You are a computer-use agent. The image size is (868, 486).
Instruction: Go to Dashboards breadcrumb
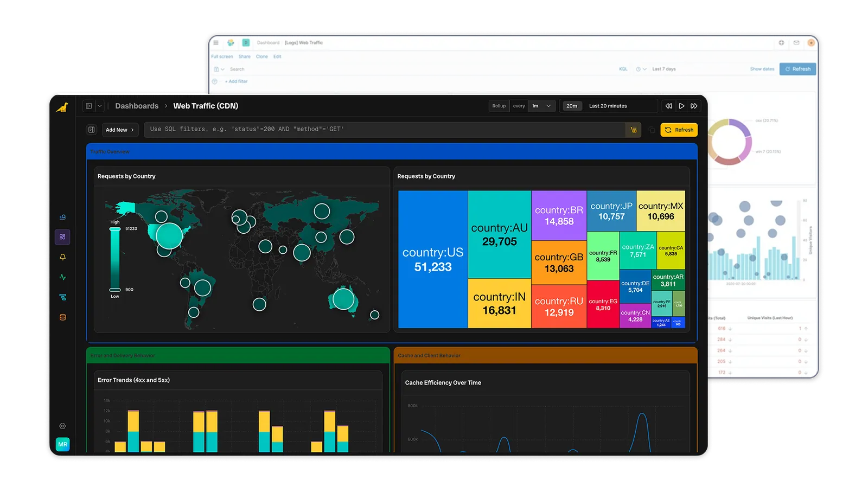pos(137,106)
